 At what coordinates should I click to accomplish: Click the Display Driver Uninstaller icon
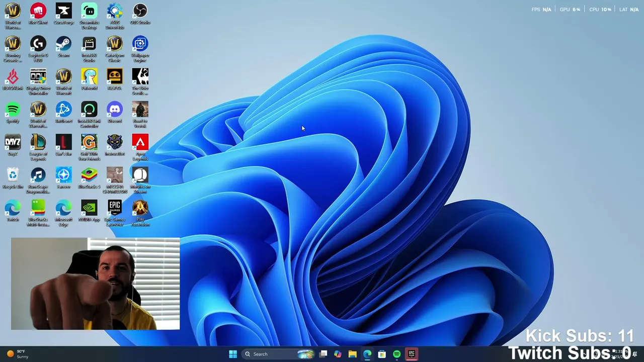tap(38, 82)
